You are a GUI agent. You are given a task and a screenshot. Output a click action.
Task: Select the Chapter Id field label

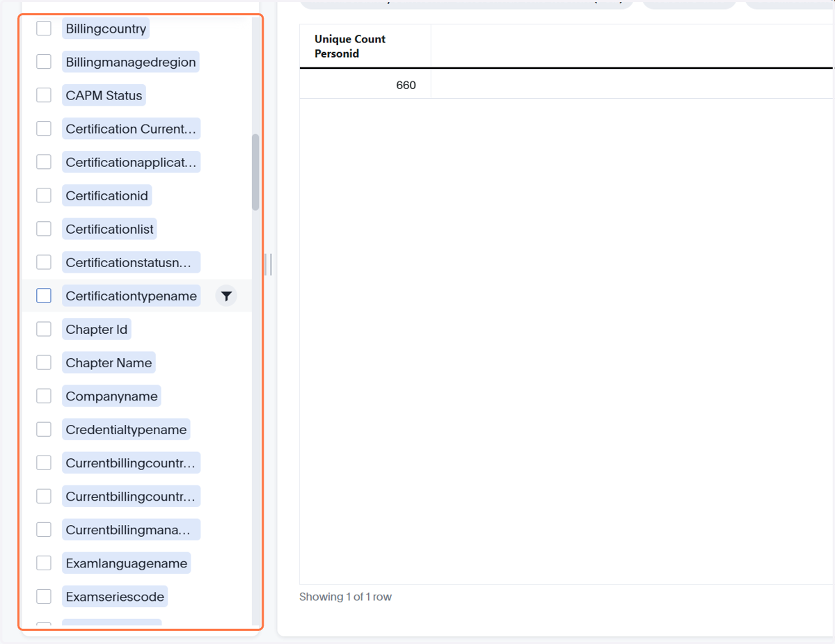97,329
